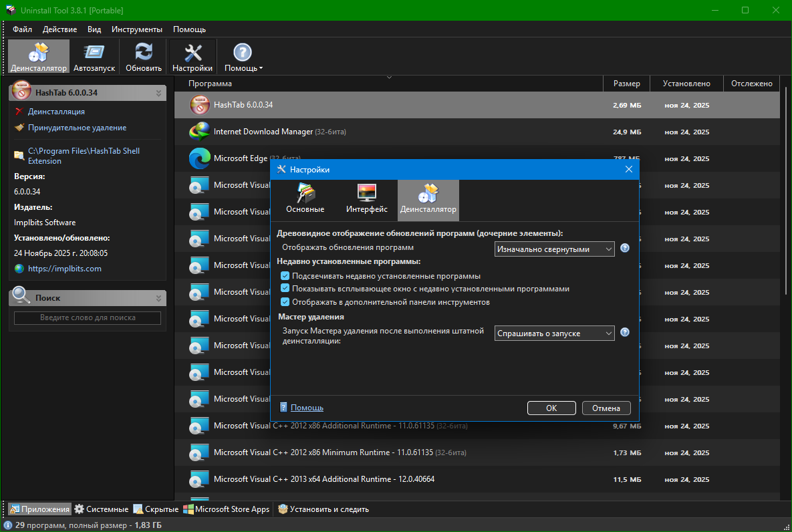Viewport: 792px width, 532px height.
Task: Switch to the Системные tab
Action: [102, 509]
